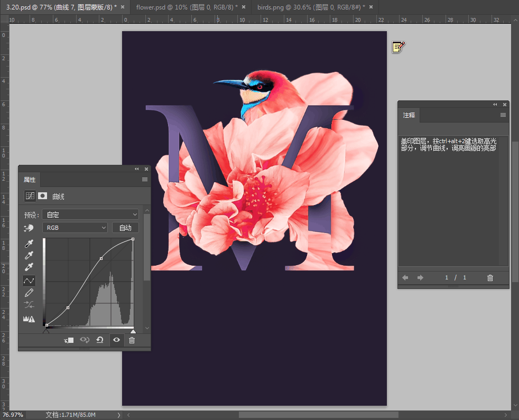Open the yellow note annotation on canvas

click(398, 47)
